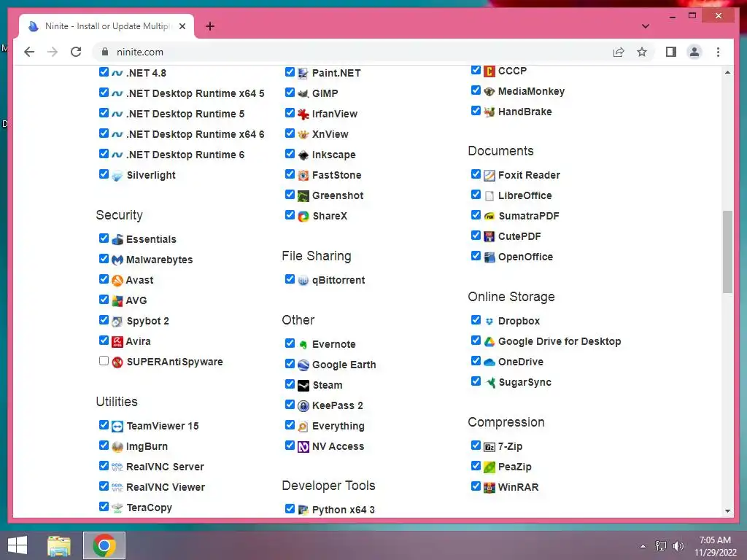Viewport: 747px width, 560px height.
Task: Click the IrfanView red icon
Action: coord(303,114)
